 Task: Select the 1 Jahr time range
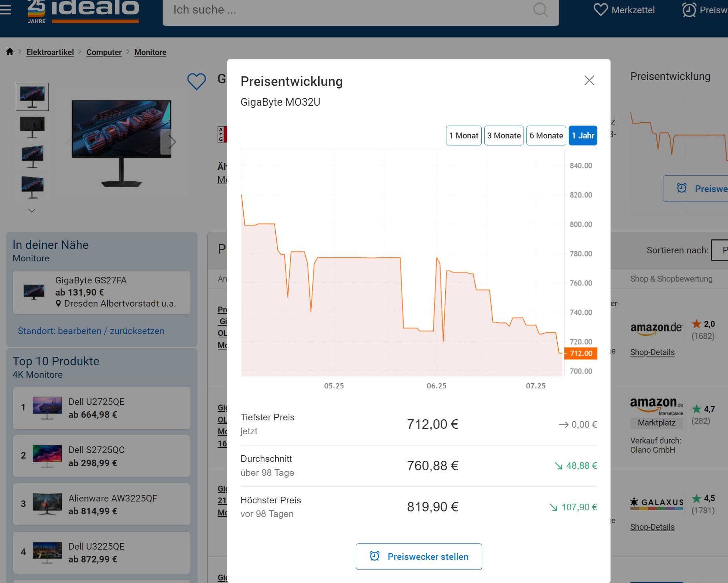583,135
